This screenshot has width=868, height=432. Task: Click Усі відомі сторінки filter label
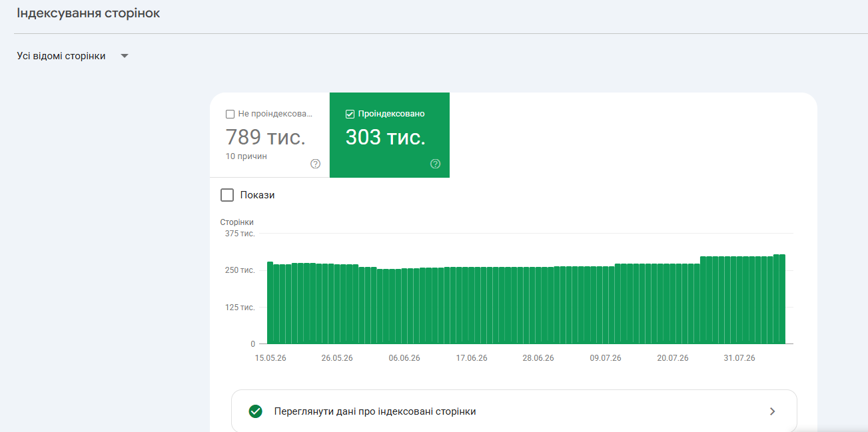click(x=61, y=56)
